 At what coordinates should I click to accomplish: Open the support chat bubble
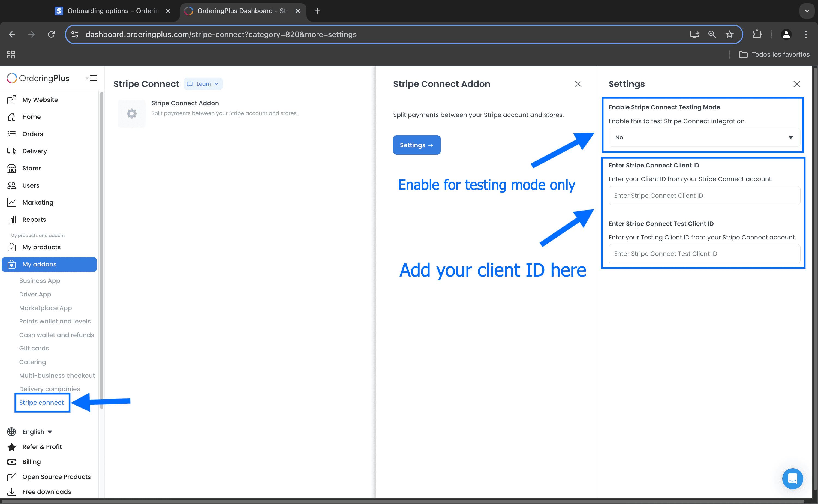click(792, 479)
